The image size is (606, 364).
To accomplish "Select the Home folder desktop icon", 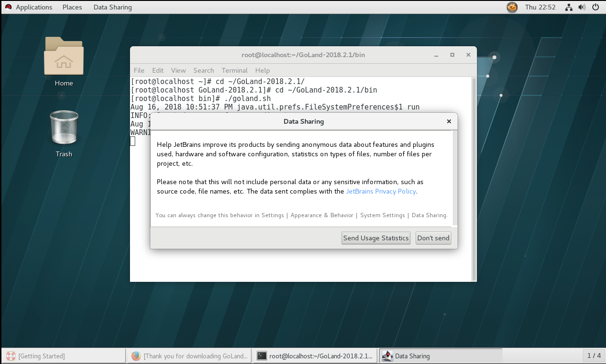I will (x=64, y=61).
